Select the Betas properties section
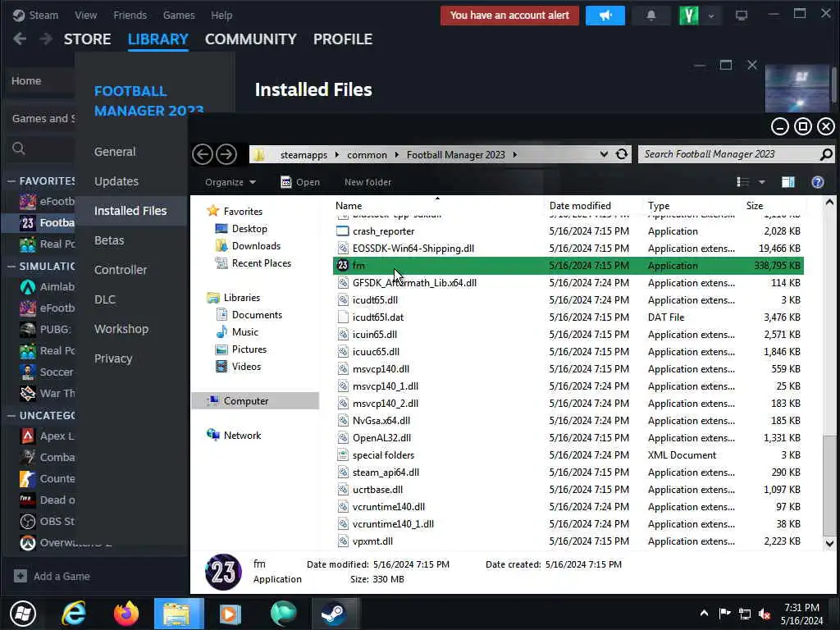This screenshot has width=840, height=630. click(109, 240)
